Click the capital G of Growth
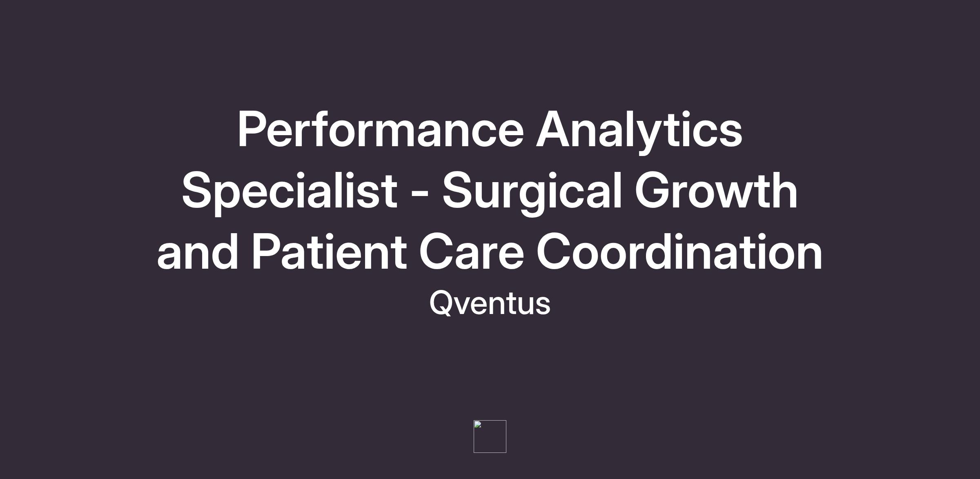The height and width of the screenshot is (479, 980). coord(653,191)
